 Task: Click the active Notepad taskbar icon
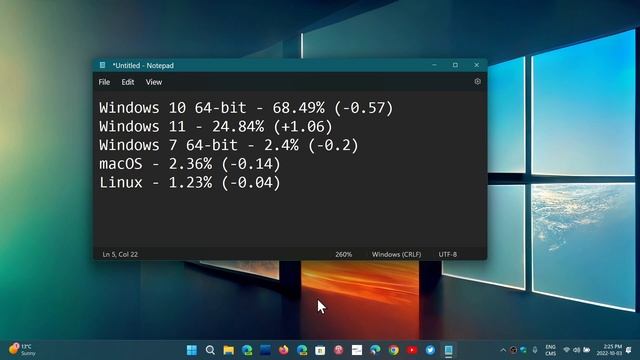pyautogui.click(x=449, y=350)
